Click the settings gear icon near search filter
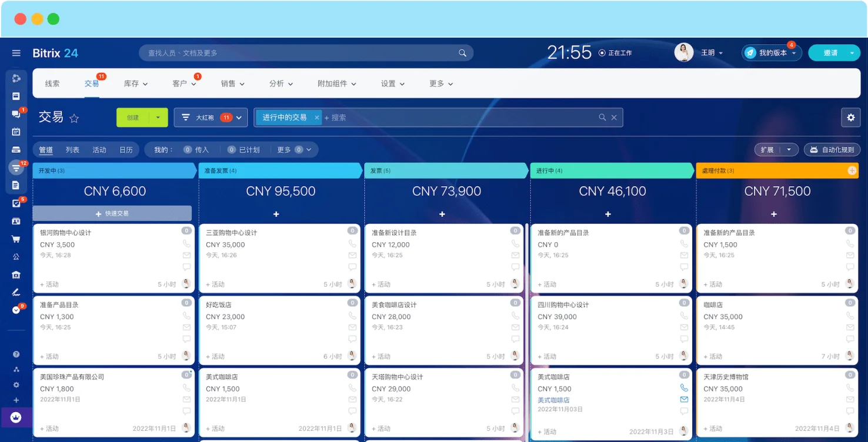Screen dimensions: 868x442 tap(850, 118)
